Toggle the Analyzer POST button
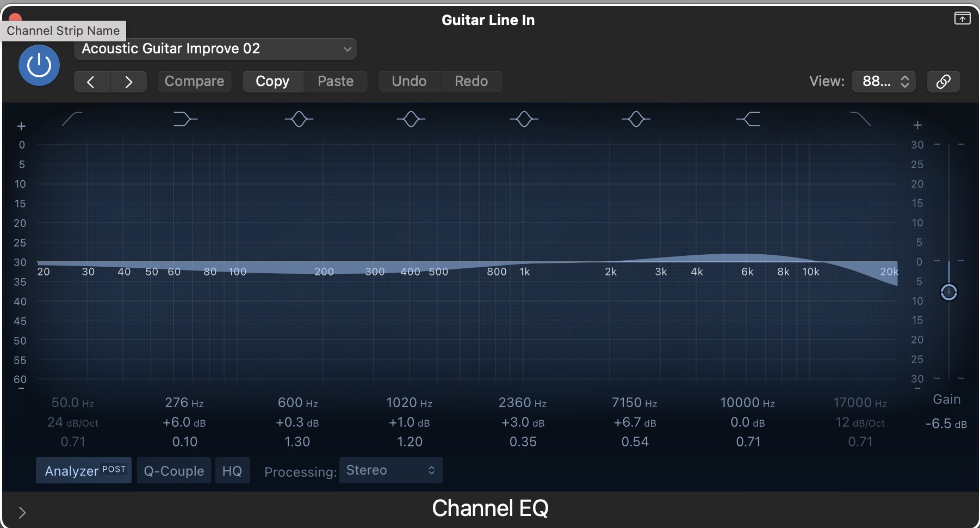Screen dimensions: 980x528 (84, 470)
